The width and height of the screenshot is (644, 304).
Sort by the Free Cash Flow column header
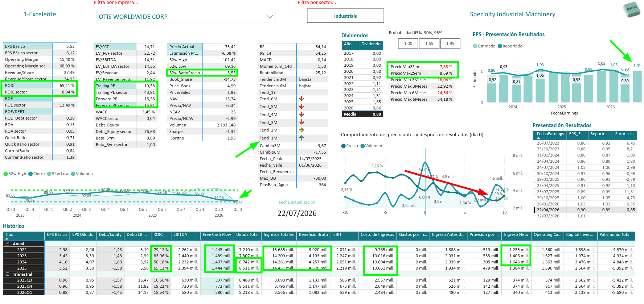[x=217, y=235]
